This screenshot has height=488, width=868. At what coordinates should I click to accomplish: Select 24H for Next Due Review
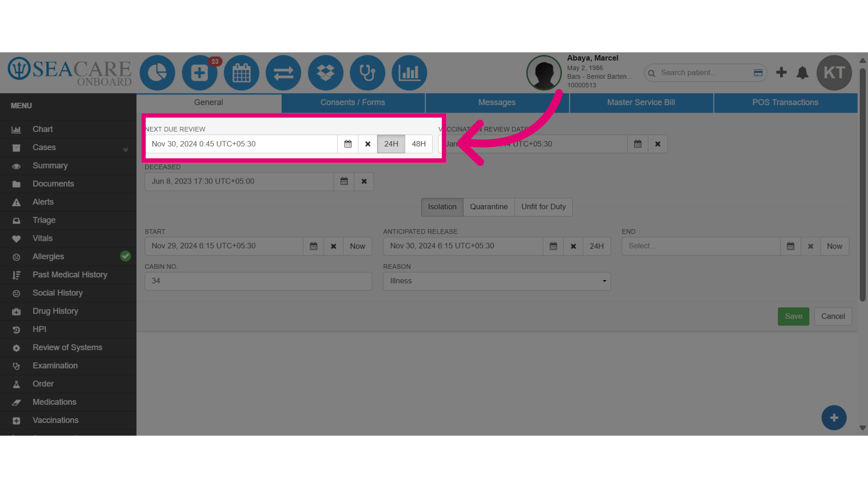point(391,144)
